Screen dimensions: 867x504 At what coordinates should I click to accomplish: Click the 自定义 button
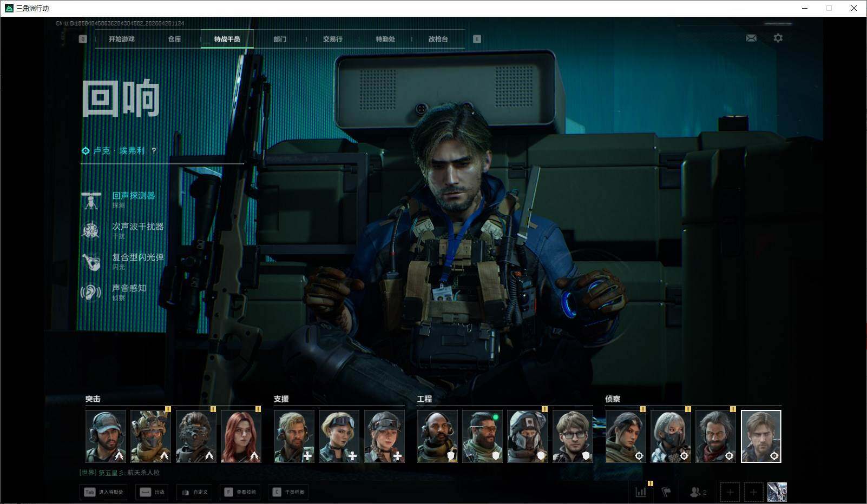tap(194, 492)
